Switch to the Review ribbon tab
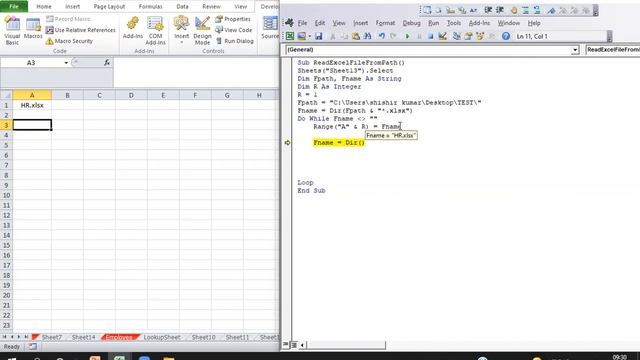The width and height of the screenshot is (640, 360). (x=211, y=7)
